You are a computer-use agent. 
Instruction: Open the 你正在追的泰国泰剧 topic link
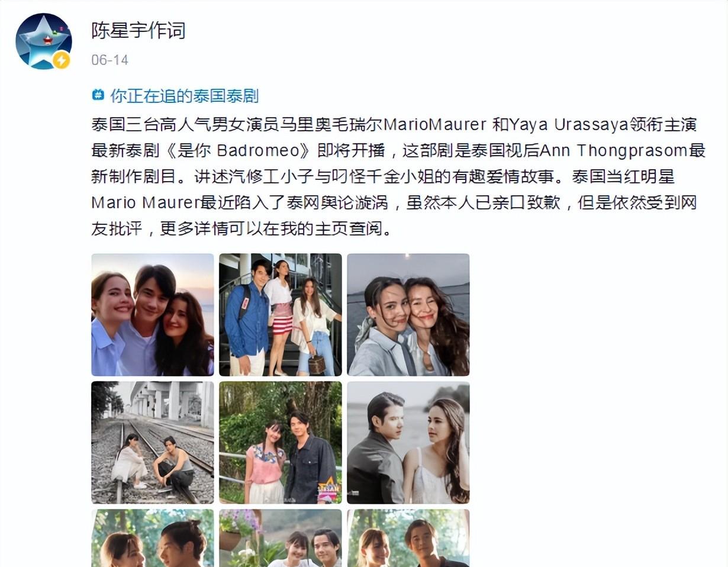point(184,95)
